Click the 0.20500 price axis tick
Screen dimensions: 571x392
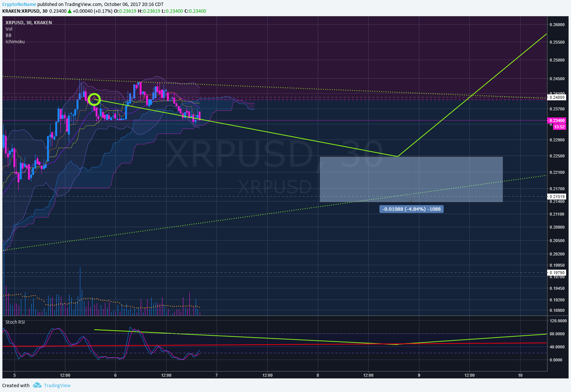click(x=557, y=241)
